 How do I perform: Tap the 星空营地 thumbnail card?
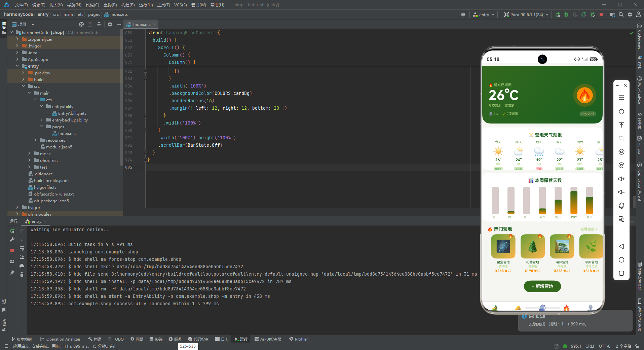503,247
